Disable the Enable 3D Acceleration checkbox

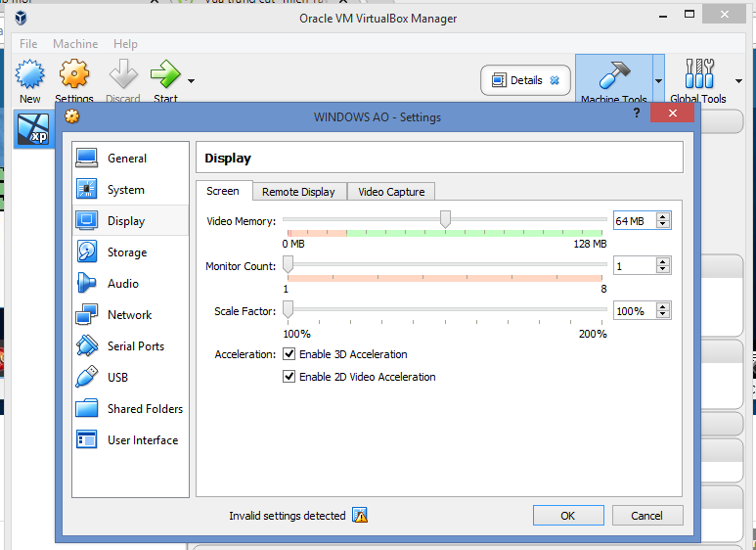pyautogui.click(x=289, y=354)
